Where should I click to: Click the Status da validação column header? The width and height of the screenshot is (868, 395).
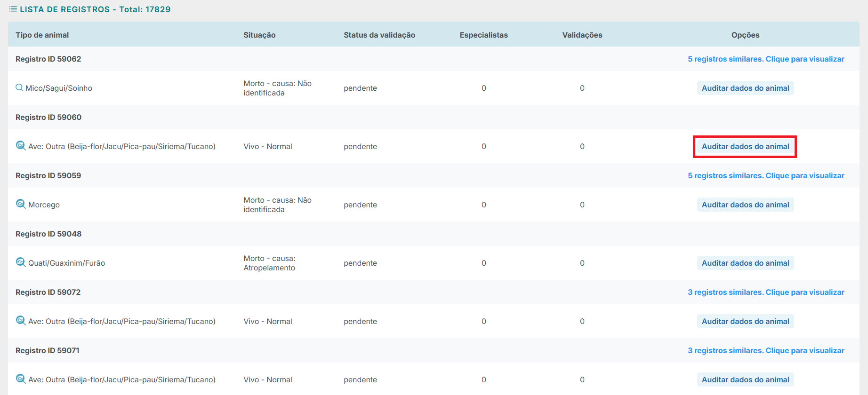click(379, 35)
